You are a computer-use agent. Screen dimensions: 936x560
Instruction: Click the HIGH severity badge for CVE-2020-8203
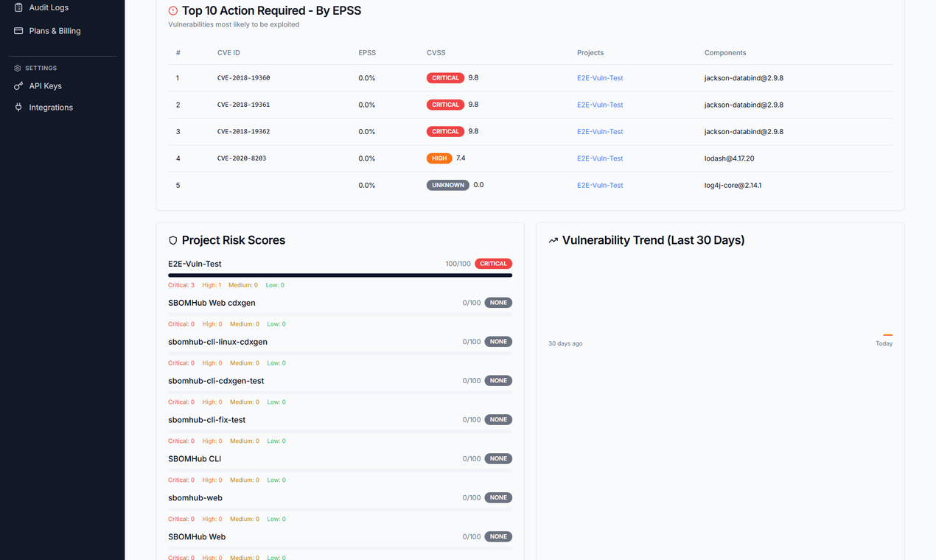click(x=439, y=158)
